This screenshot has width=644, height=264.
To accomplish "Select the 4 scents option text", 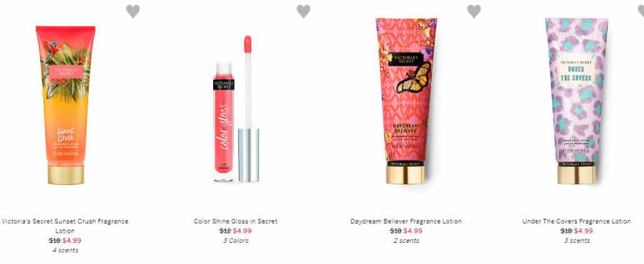I will (x=65, y=250).
